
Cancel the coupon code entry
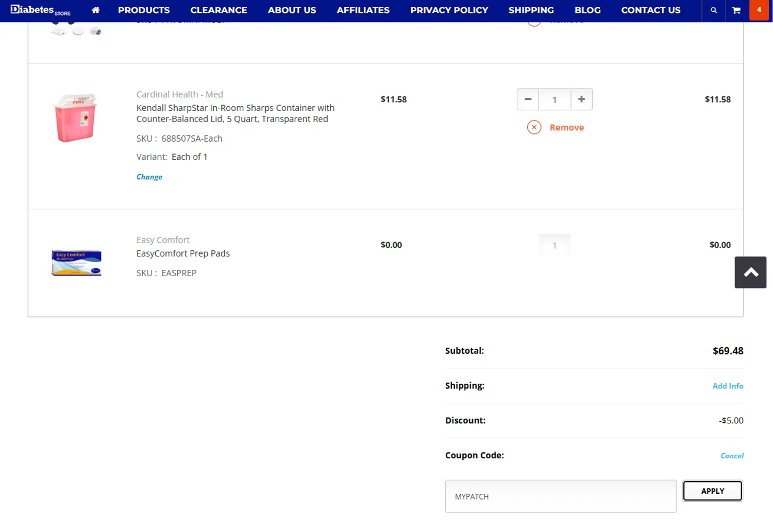tap(732, 456)
